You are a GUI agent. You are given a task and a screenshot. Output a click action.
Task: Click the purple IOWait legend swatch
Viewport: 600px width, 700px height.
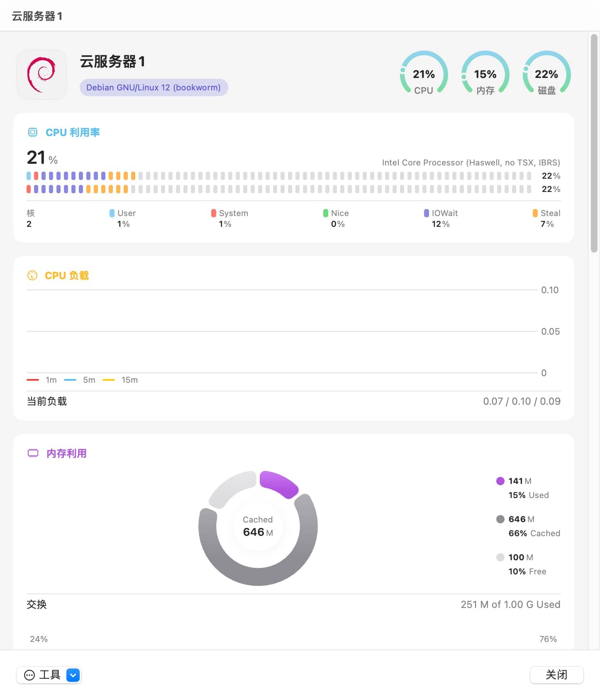click(426, 213)
